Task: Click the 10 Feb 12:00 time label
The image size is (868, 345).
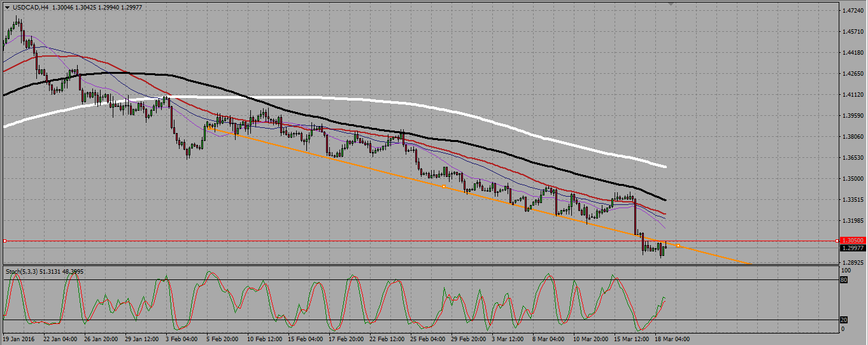Action: [265, 339]
